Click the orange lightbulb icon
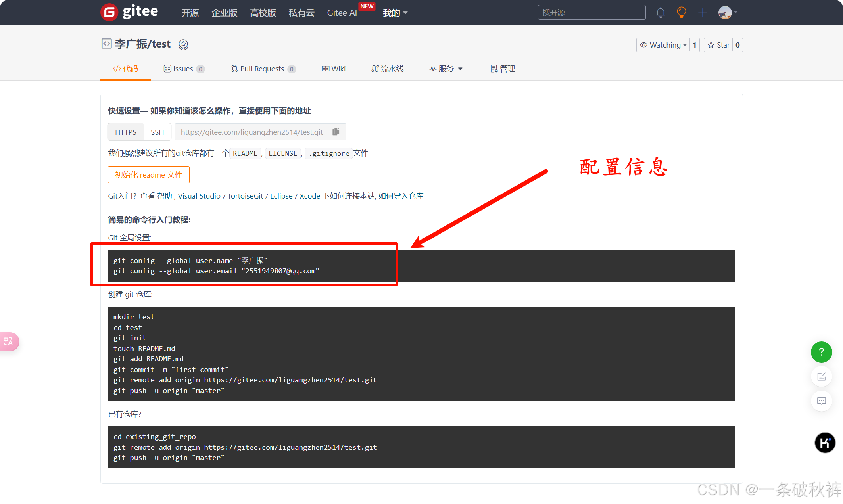Image resolution: width=843 pixels, height=504 pixels. [x=682, y=12]
